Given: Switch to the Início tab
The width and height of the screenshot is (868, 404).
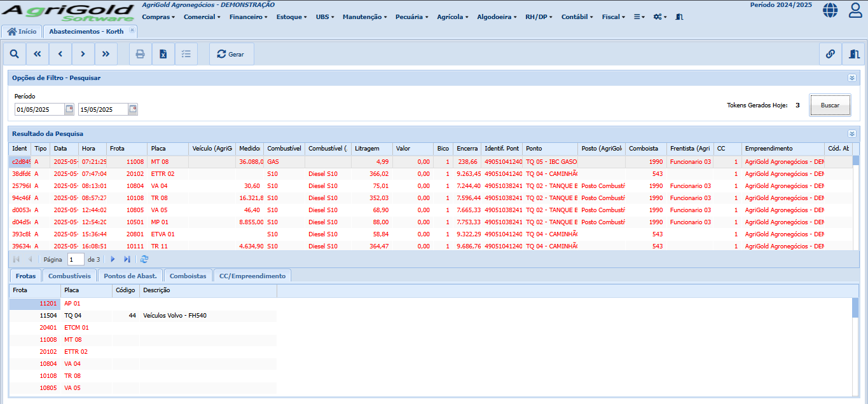Looking at the screenshot, I should pyautogui.click(x=22, y=31).
